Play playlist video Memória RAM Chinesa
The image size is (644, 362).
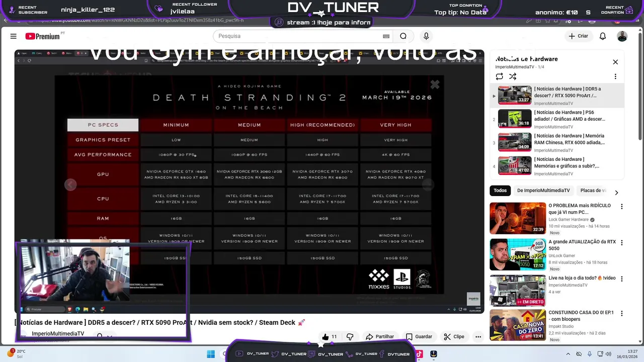557,142
